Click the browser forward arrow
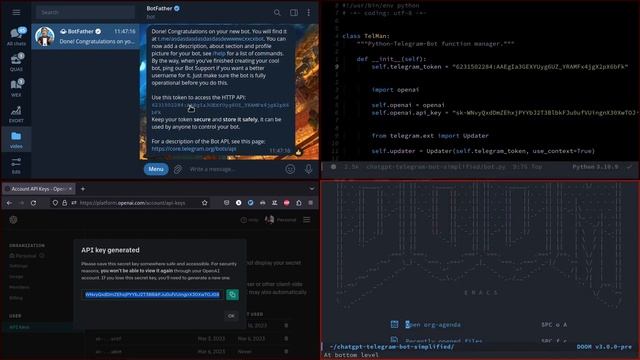The width and height of the screenshot is (640, 360). 22,203
